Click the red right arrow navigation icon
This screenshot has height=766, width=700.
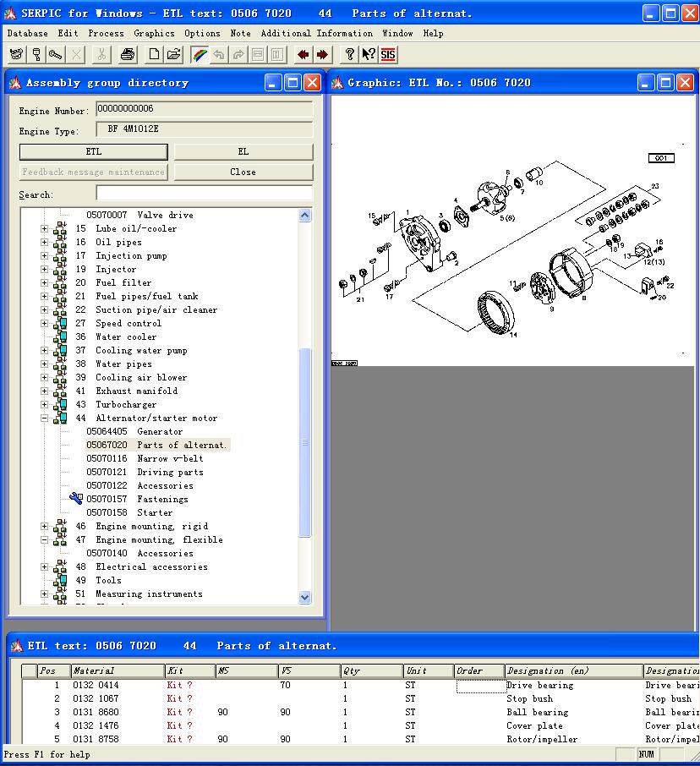tap(322, 54)
